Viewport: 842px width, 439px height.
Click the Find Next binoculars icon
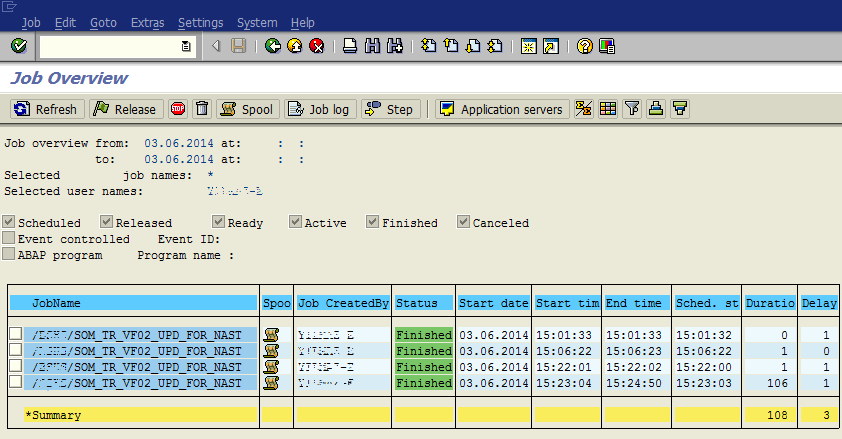coord(395,46)
